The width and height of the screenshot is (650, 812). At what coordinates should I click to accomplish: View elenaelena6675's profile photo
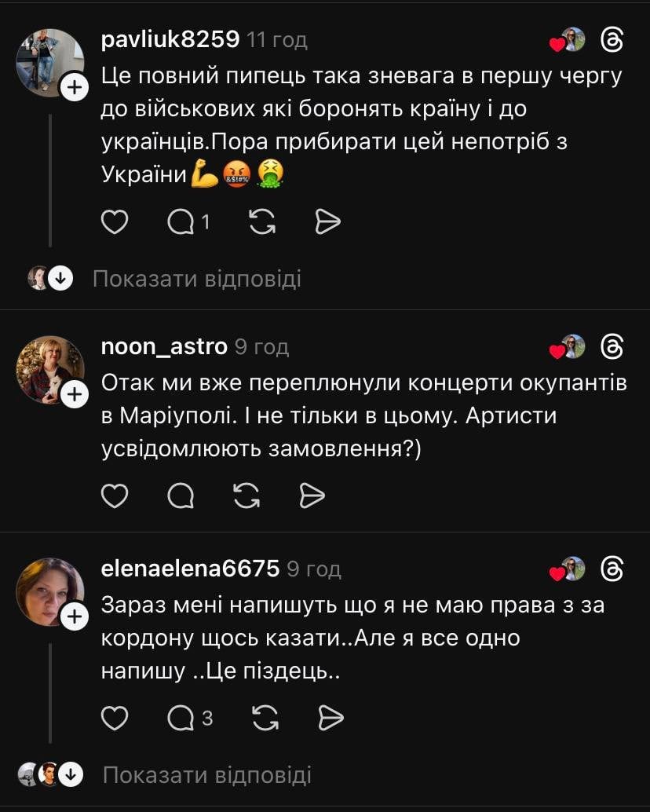(48, 588)
